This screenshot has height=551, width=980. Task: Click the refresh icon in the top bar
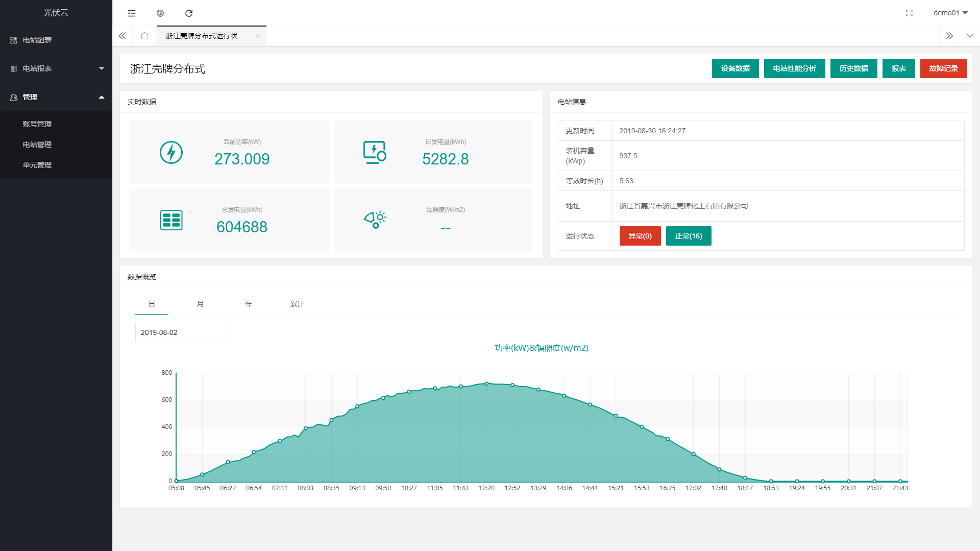[189, 13]
